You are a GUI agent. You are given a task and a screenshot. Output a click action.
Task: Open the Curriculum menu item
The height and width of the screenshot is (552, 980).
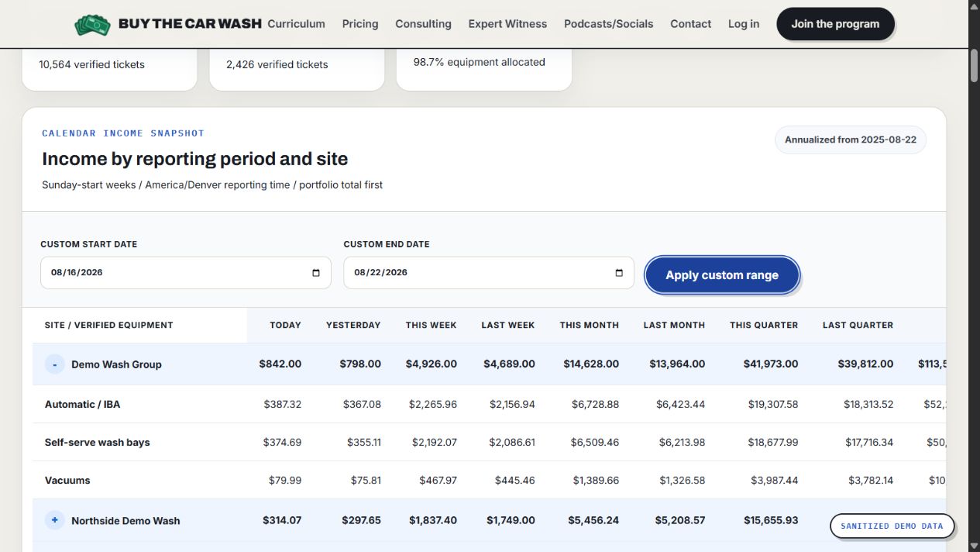pos(296,24)
